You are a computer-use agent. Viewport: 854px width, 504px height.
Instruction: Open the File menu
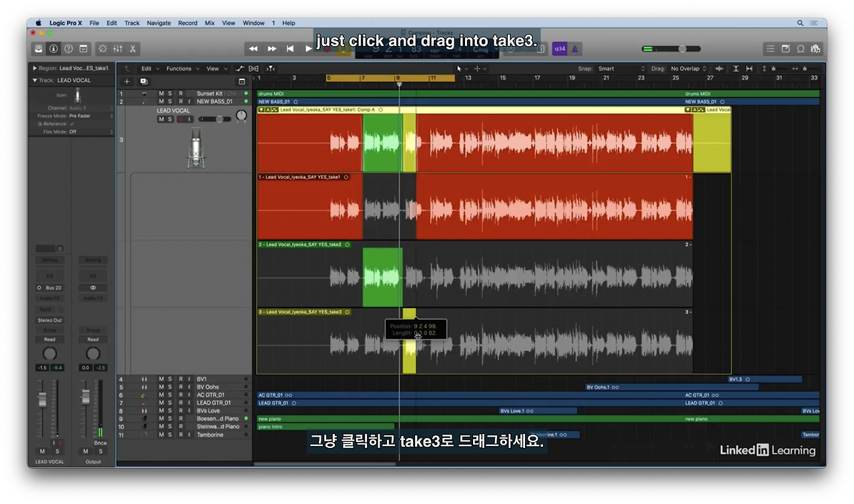pyautogui.click(x=94, y=23)
